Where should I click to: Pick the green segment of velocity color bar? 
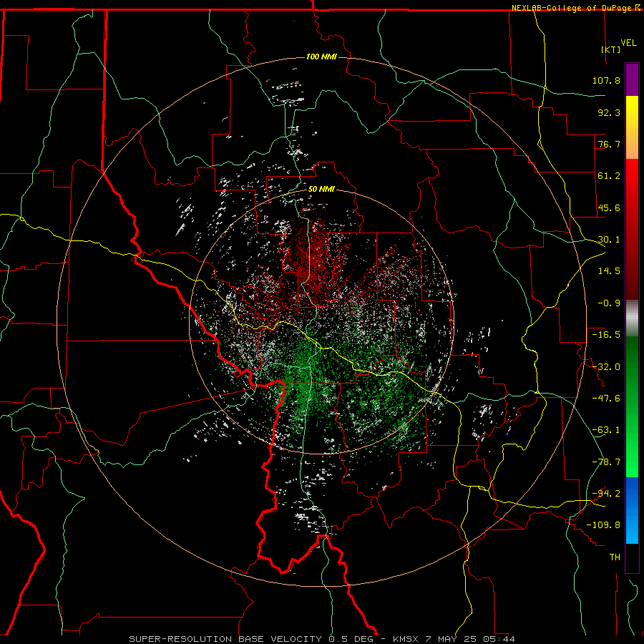click(632, 406)
